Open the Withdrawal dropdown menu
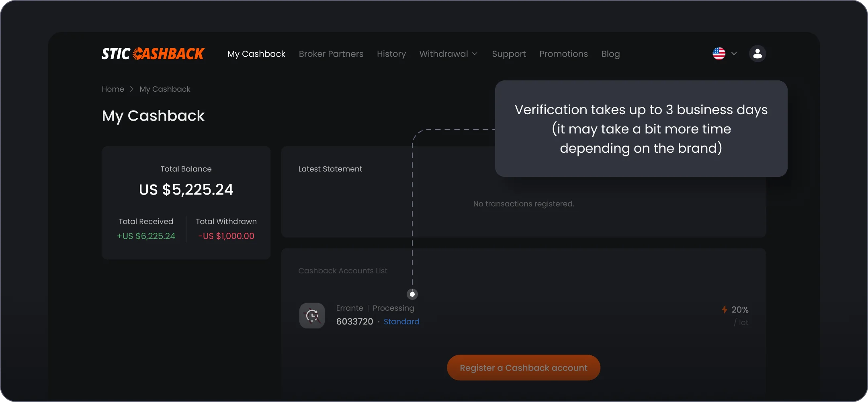The width and height of the screenshot is (868, 402). 448,53
